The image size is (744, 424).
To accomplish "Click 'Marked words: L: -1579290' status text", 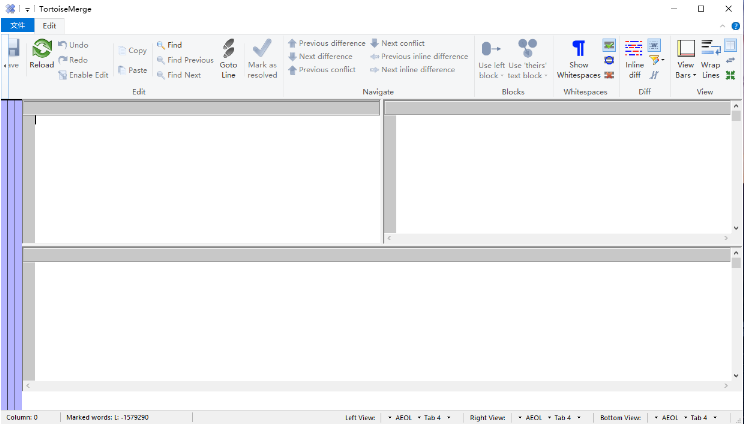I will point(107,417).
